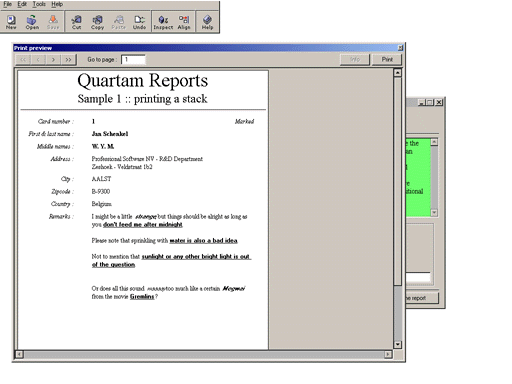This screenshot has width=512, height=384.
Task: Click the preview vertical scrollbar down arrow
Action: [x=397, y=344]
